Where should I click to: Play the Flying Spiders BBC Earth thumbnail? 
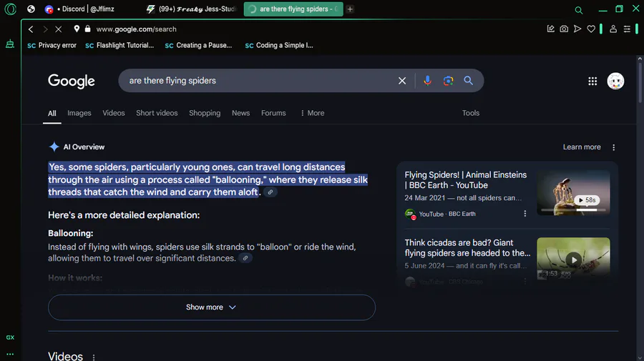[x=573, y=192]
